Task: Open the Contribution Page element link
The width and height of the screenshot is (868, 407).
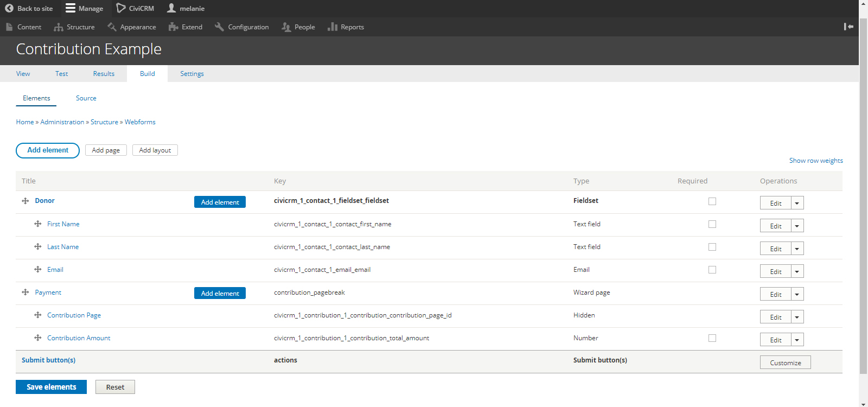Action: click(x=74, y=315)
